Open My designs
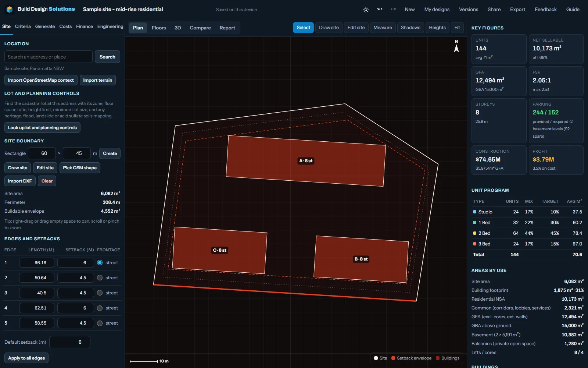The image size is (588, 368). point(437,10)
